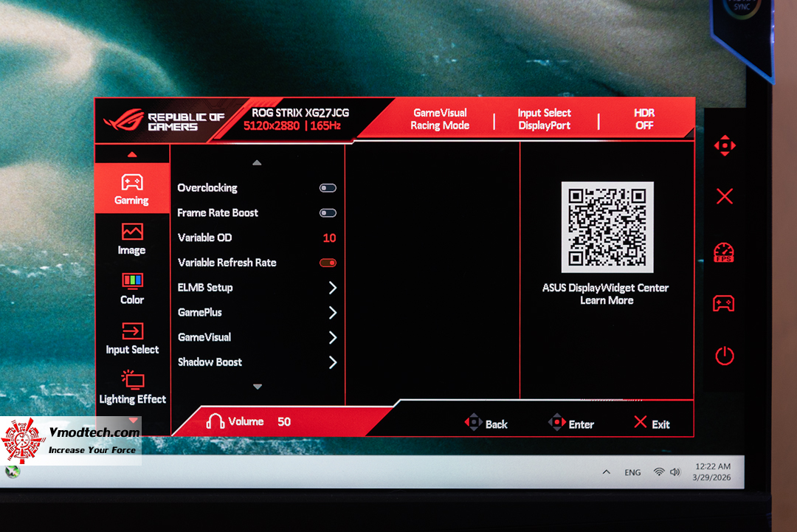Expand the GamePlus submenu arrow
This screenshot has width=797, height=532.
(332, 313)
